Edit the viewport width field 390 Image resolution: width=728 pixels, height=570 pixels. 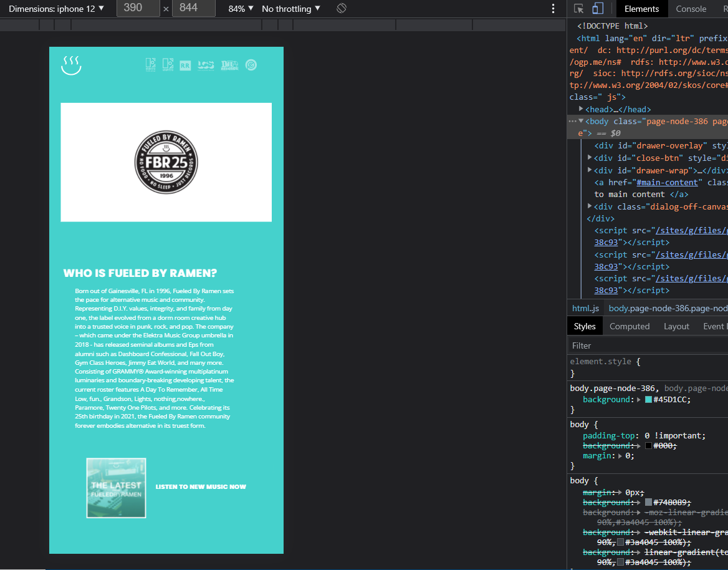click(138, 8)
